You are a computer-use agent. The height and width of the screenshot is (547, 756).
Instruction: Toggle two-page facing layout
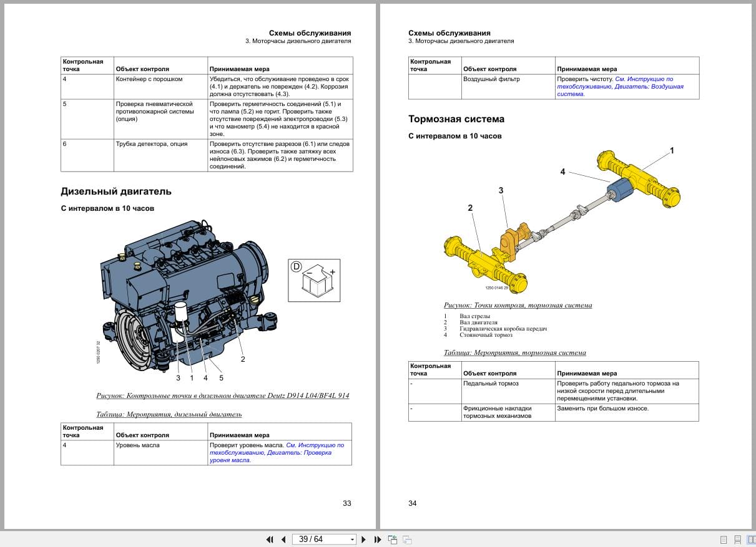pyautogui.click(x=751, y=540)
